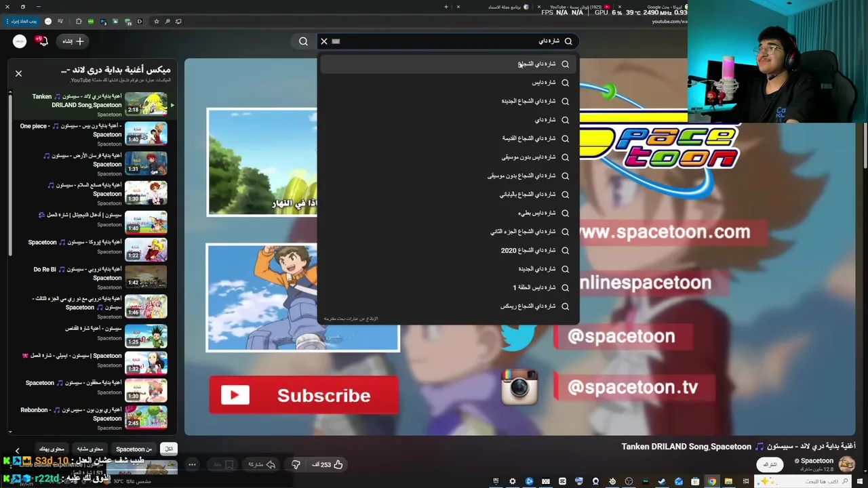Choose suggestion شارة دايس الحلقة 1

pyautogui.click(x=449, y=287)
